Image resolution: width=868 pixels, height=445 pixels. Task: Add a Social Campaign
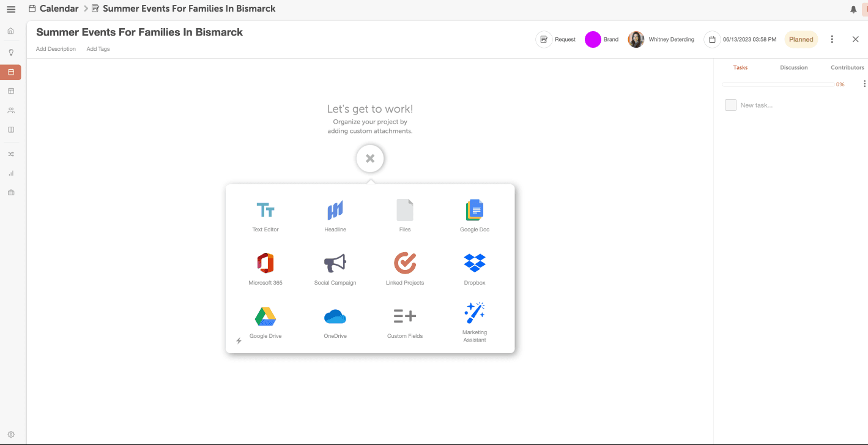335,264
